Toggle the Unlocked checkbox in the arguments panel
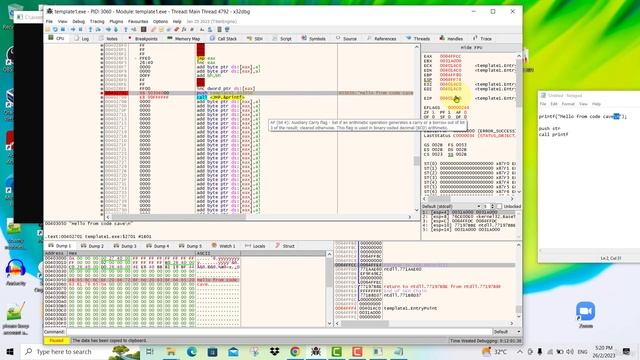 pyautogui.click(x=499, y=207)
